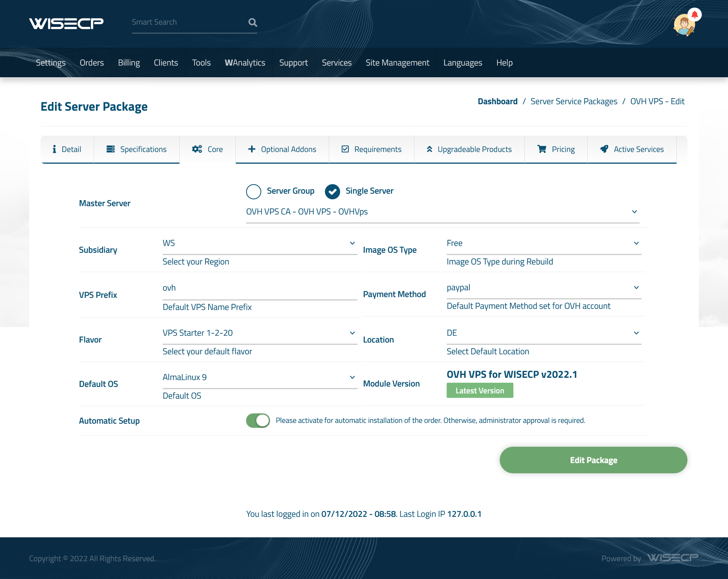This screenshot has width=728, height=579.
Task: Open the Subsidiary dropdown showing WS
Action: (x=260, y=243)
